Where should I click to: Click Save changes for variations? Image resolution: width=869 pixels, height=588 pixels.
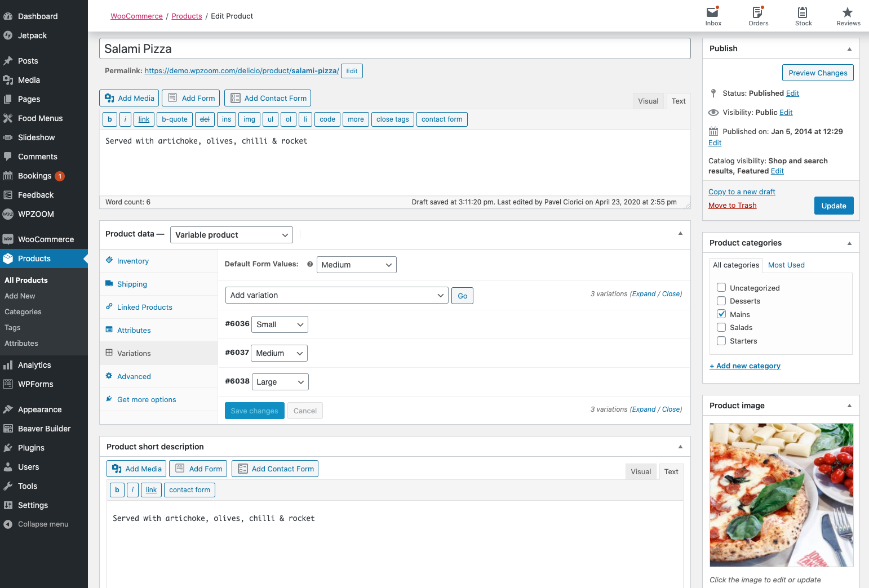click(254, 411)
